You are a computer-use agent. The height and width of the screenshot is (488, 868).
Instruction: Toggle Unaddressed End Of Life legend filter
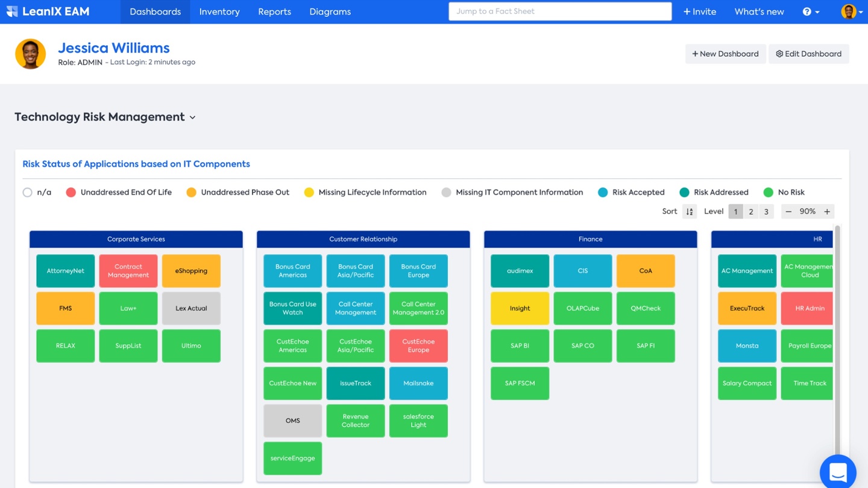click(x=71, y=192)
